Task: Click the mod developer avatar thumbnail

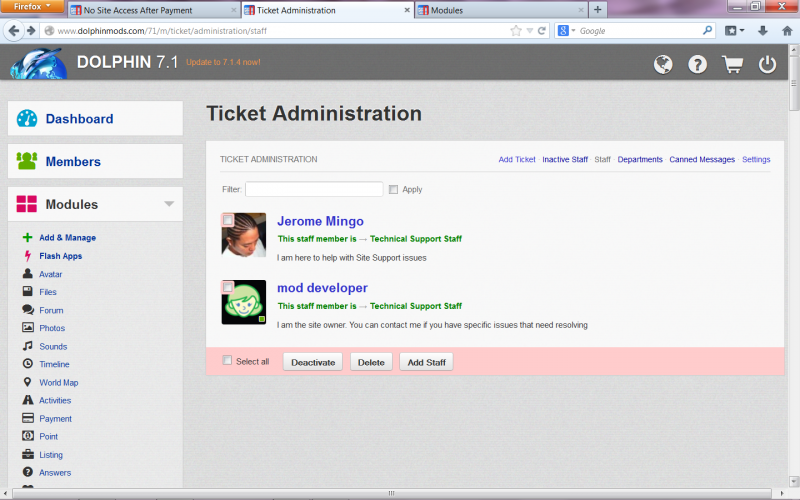Action: click(244, 302)
